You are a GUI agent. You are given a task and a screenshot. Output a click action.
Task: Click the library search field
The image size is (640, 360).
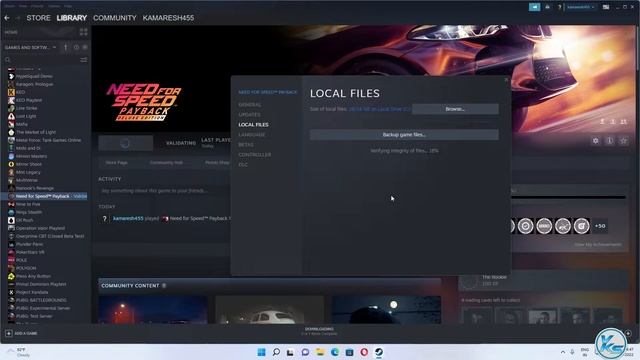(x=41, y=60)
